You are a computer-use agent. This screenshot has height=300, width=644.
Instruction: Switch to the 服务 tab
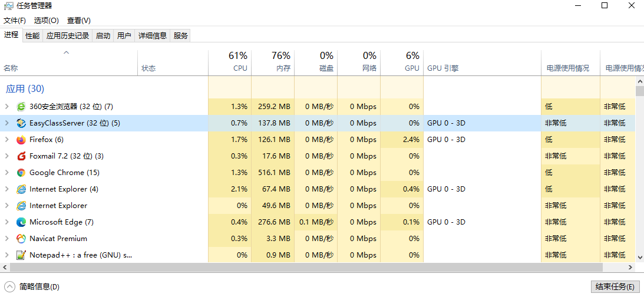(x=181, y=36)
